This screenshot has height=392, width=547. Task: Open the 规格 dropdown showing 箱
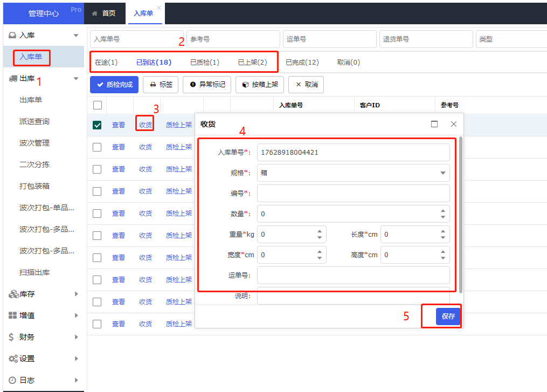[x=353, y=173]
